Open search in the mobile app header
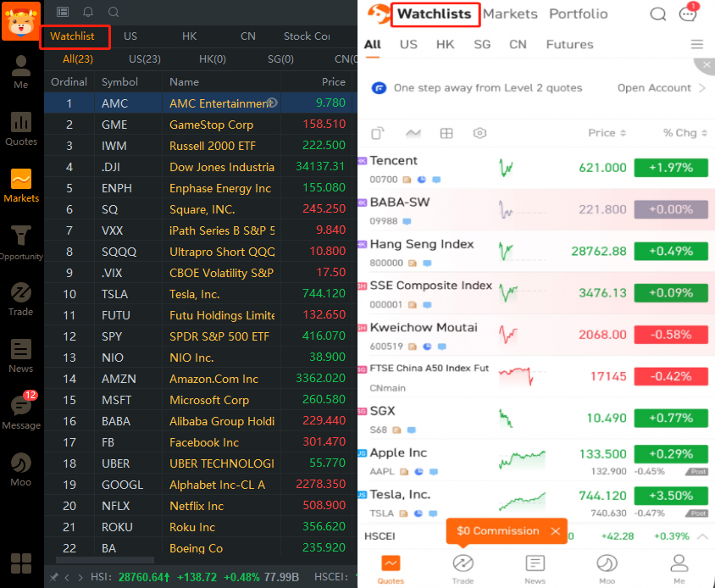Image resolution: width=715 pixels, height=588 pixels. click(x=657, y=14)
